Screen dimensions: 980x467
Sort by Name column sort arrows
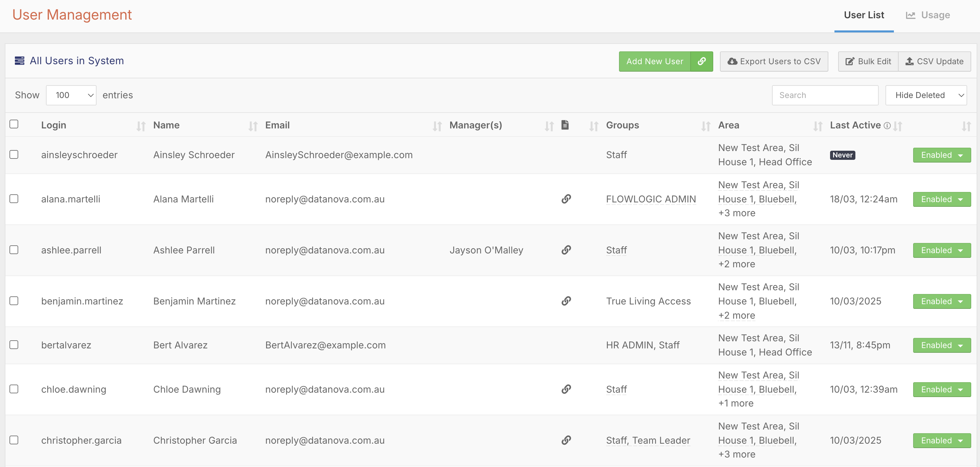tap(253, 126)
